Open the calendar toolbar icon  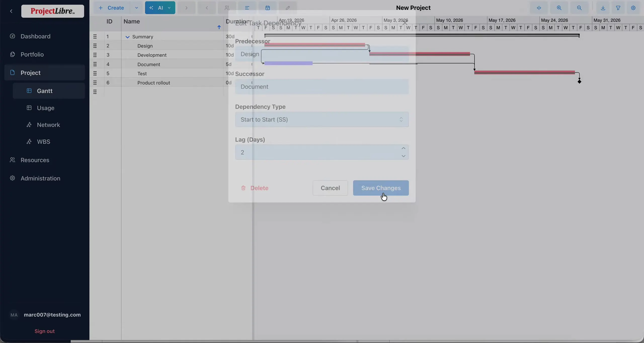267,8
